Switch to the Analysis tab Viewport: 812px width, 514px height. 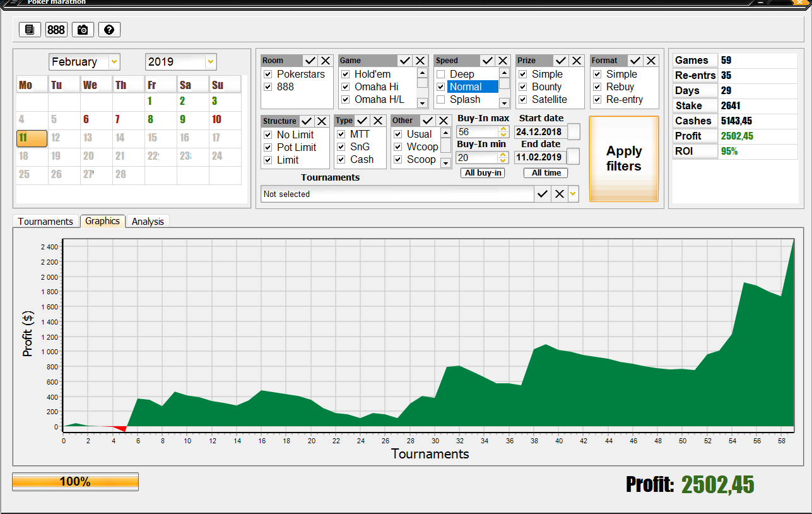click(148, 222)
